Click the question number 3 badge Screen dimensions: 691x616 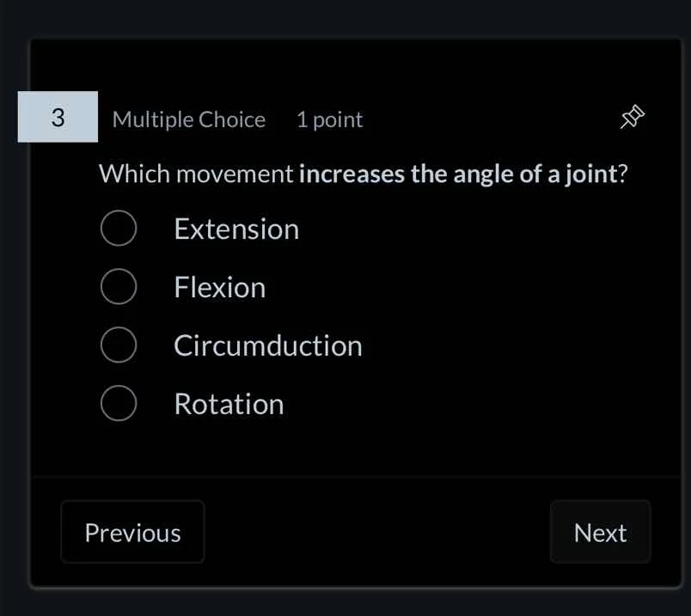(x=57, y=118)
